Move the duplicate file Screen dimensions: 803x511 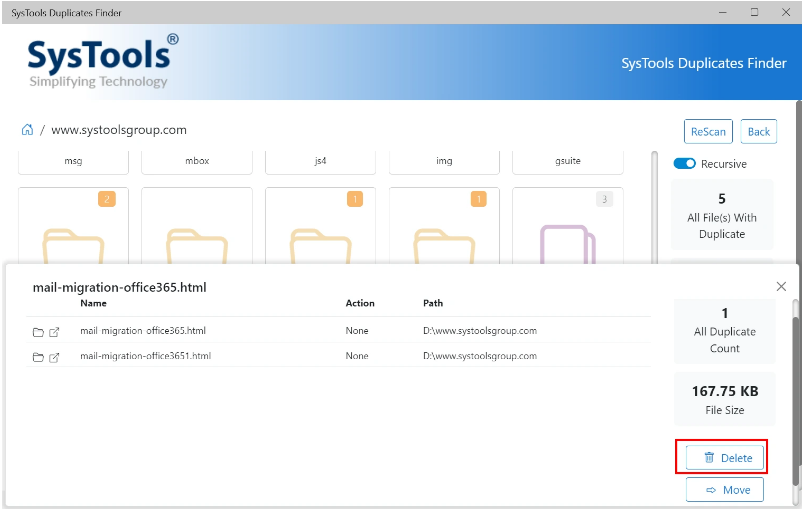pyautogui.click(x=725, y=490)
